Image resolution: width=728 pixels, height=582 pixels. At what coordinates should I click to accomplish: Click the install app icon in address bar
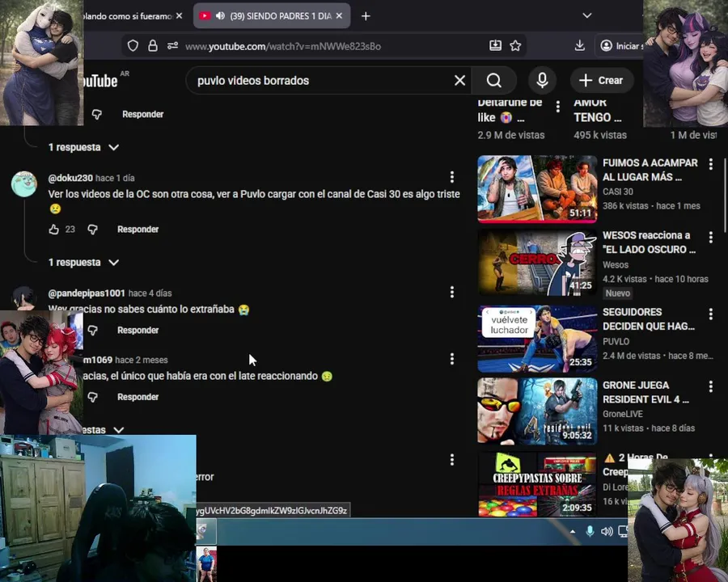point(495,45)
